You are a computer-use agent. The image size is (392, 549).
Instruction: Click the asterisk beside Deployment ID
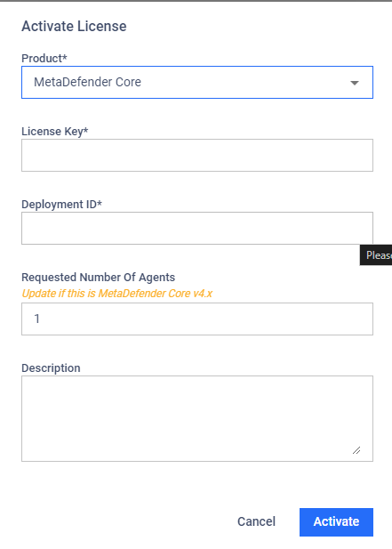tap(100, 202)
